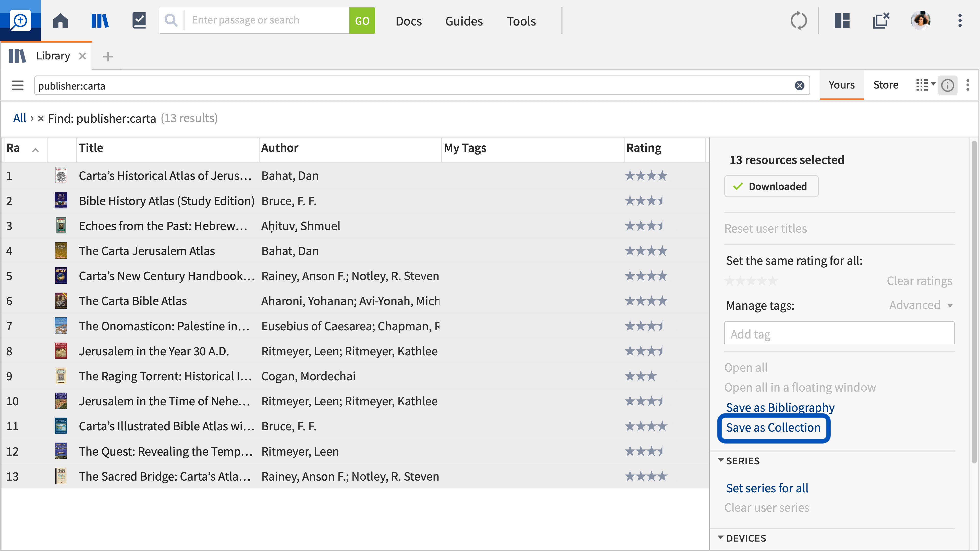Click the information panel vertical scrollbar

[974, 302]
